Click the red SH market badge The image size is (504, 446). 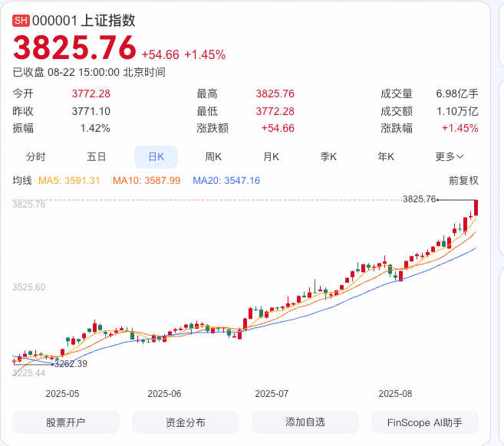21,21
